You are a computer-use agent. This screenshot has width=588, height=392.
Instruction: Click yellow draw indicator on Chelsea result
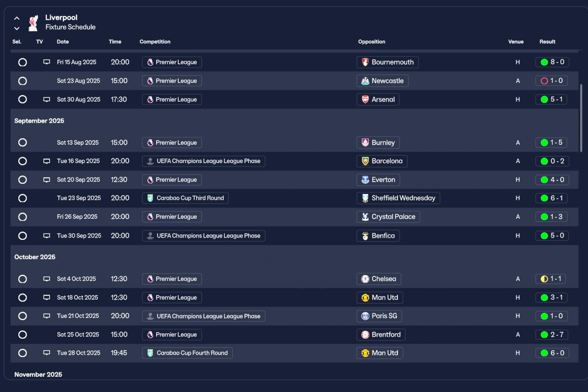[544, 279]
